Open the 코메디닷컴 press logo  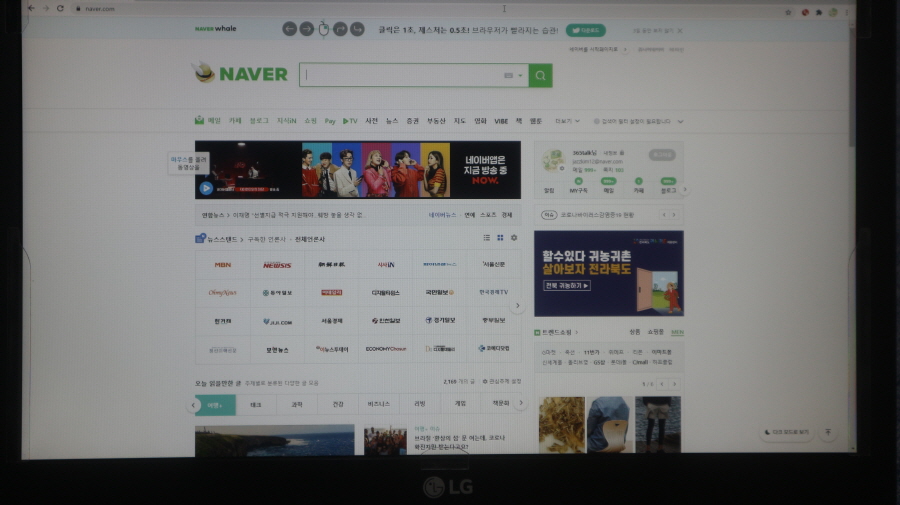point(494,348)
